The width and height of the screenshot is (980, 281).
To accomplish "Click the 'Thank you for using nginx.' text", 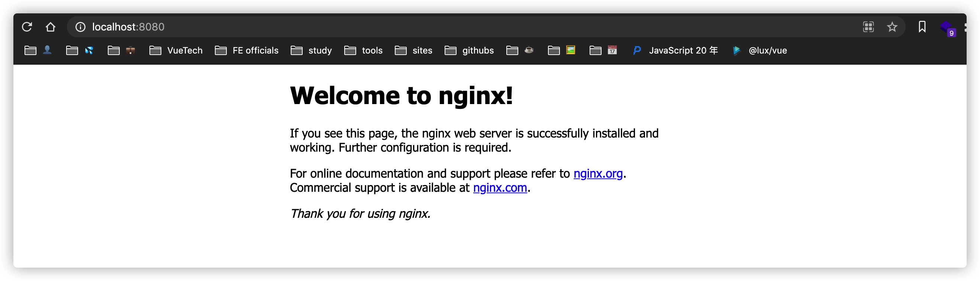I will tap(360, 214).
